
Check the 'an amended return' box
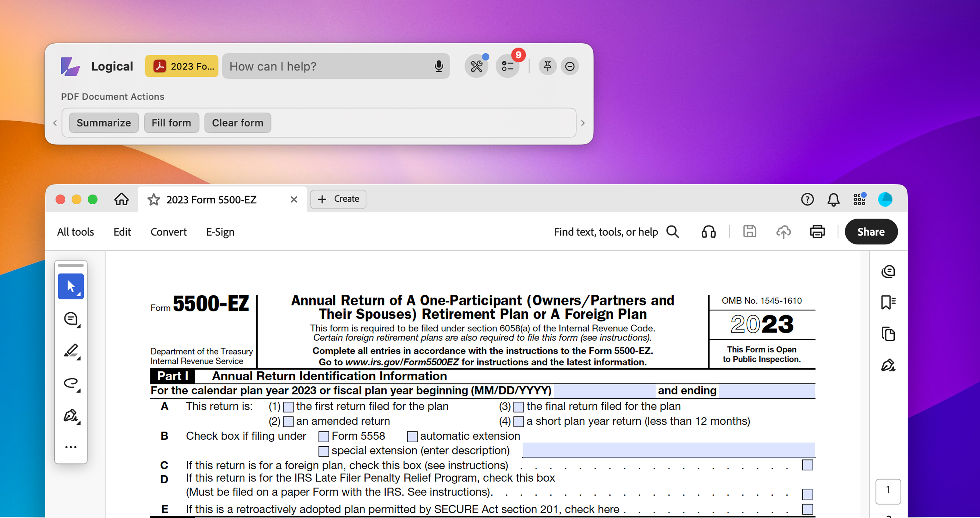pyautogui.click(x=288, y=422)
